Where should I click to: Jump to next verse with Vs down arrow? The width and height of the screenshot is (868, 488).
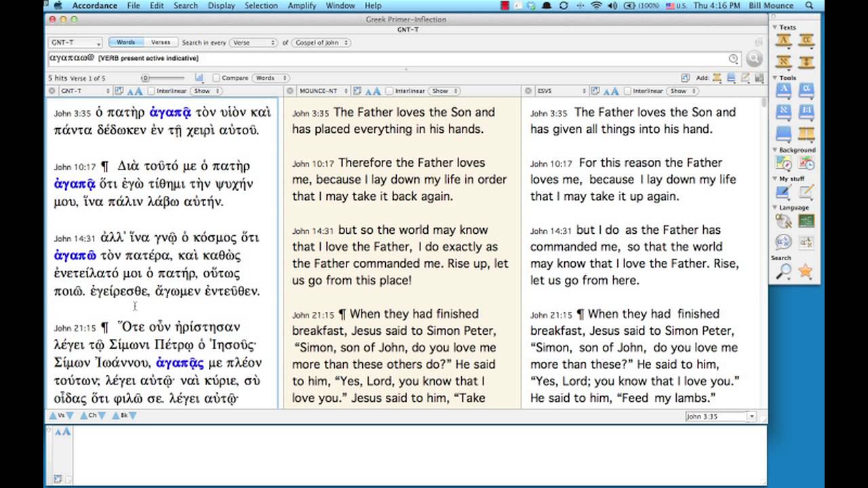coord(69,415)
